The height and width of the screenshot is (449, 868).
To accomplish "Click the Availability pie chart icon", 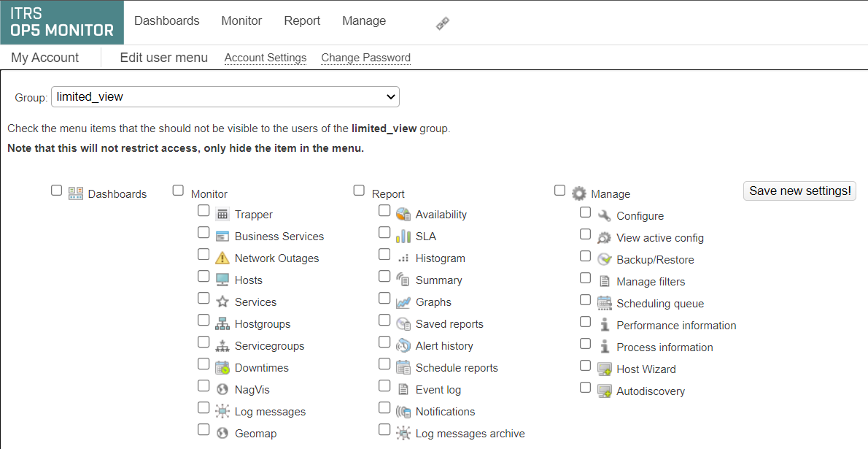I will tap(403, 214).
